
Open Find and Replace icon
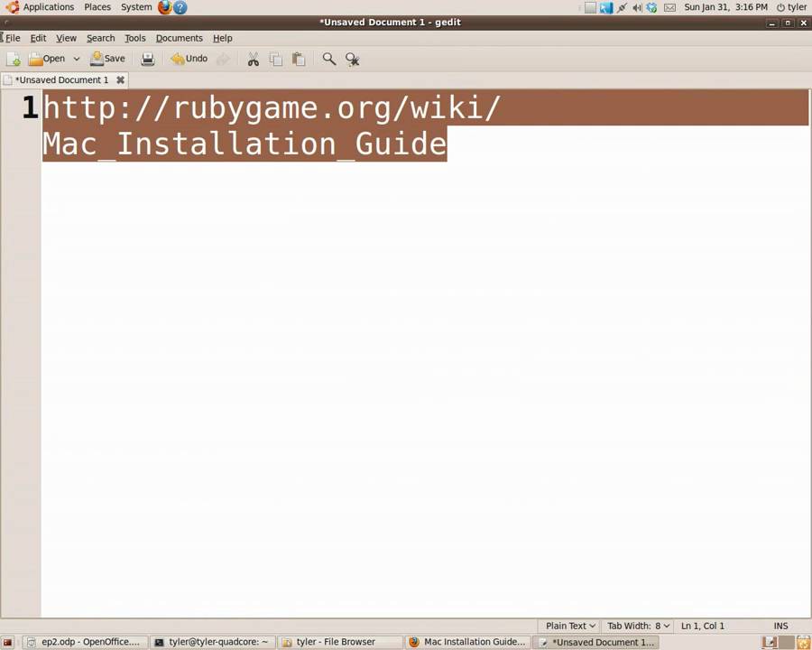tap(352, 60)
